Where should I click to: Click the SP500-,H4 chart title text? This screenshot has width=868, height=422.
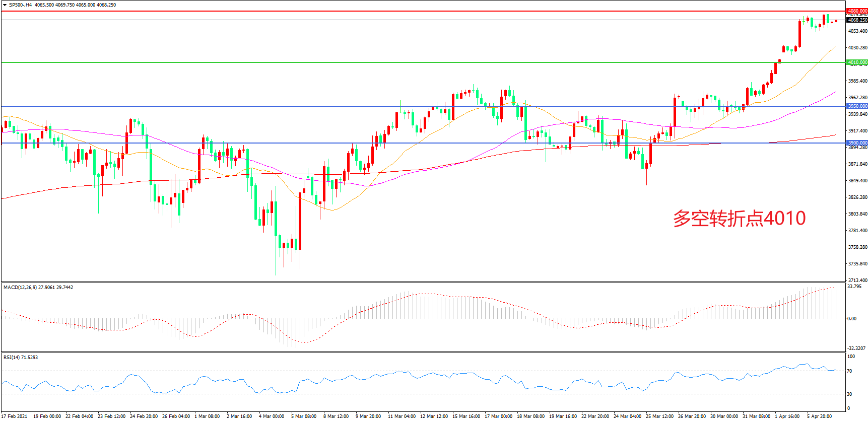[20, 5]
